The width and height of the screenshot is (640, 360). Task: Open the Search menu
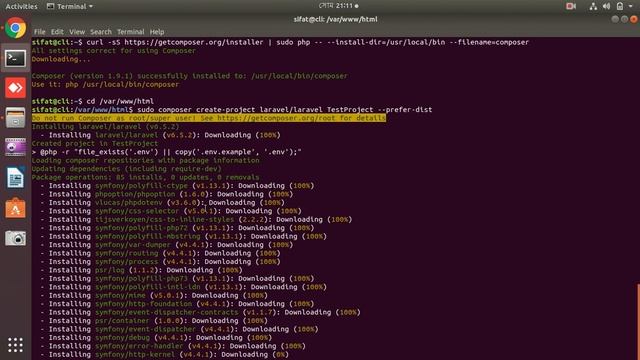click(x=101, y=32)
